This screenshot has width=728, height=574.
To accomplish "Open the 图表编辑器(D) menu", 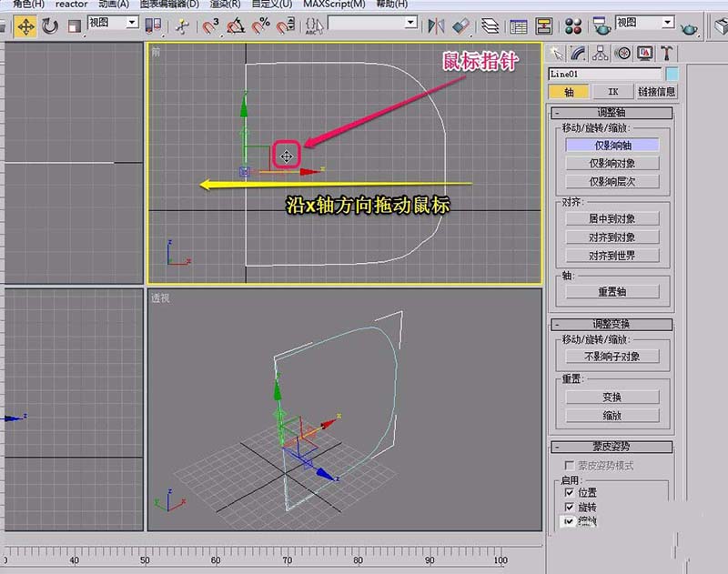I will [169, 5].
